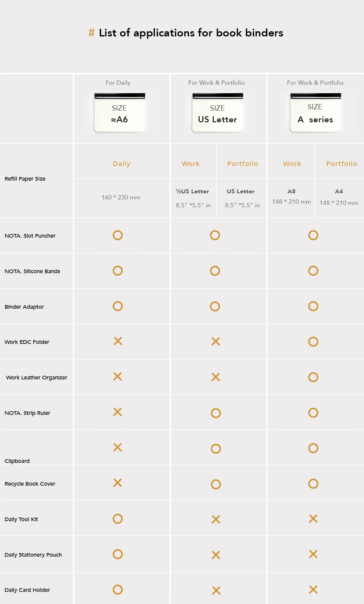Select the Portfolio heading above US Letter
This screenshot has width=364, height=604.
[x=242, y=164]
